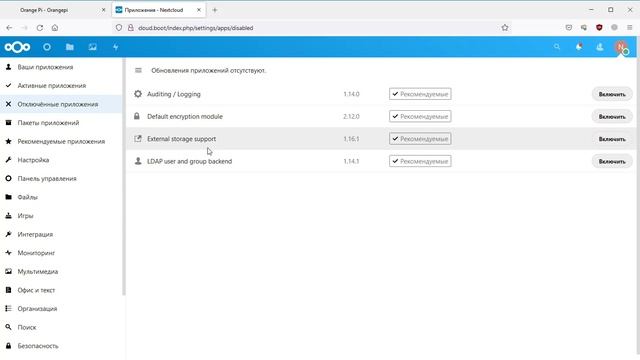Open the search magnifier in Nextcloud header
The image size is (640, 360).
coord(557,47)
